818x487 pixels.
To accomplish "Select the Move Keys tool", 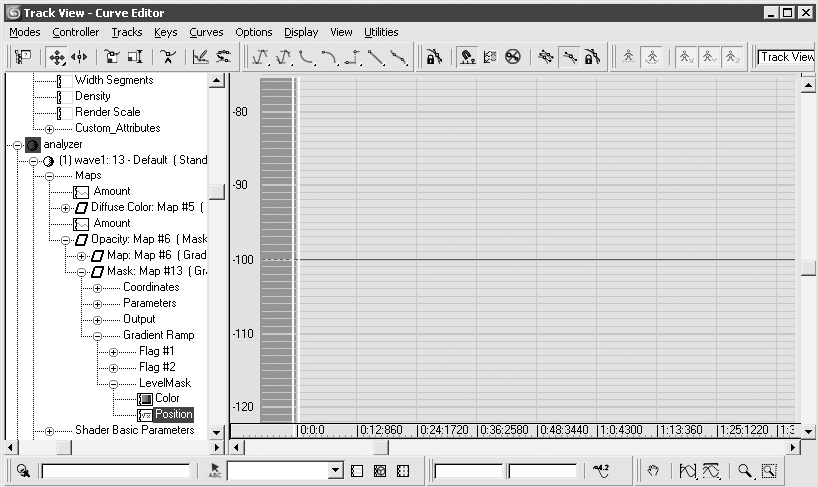I will click(x=56, y=57).
